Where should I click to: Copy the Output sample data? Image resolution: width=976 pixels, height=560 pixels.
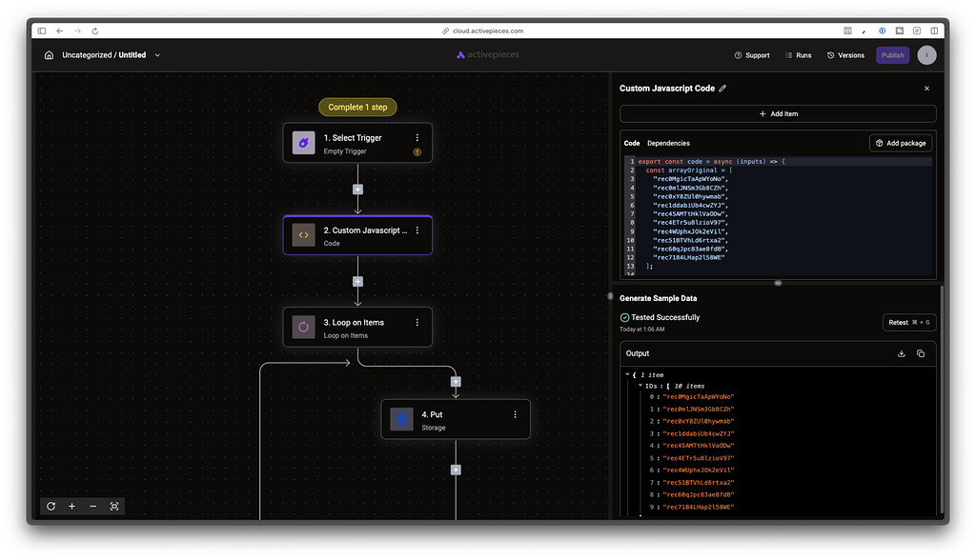[920, 353]
